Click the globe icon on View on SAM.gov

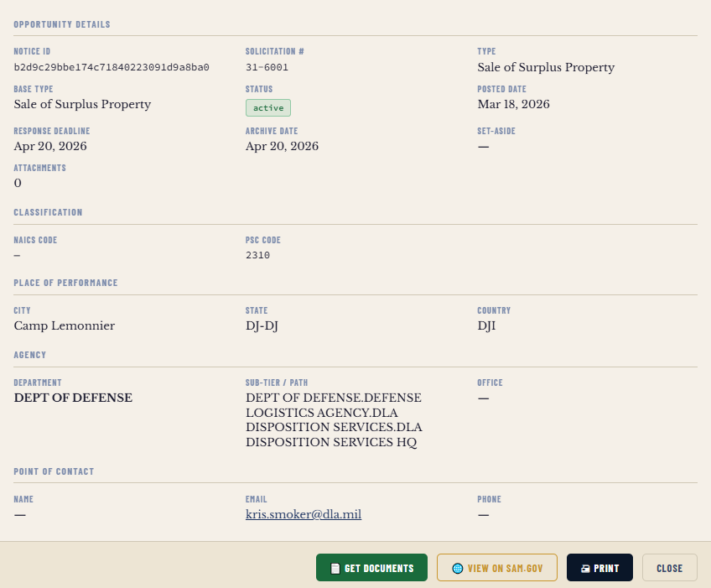[x=458, y=569]
